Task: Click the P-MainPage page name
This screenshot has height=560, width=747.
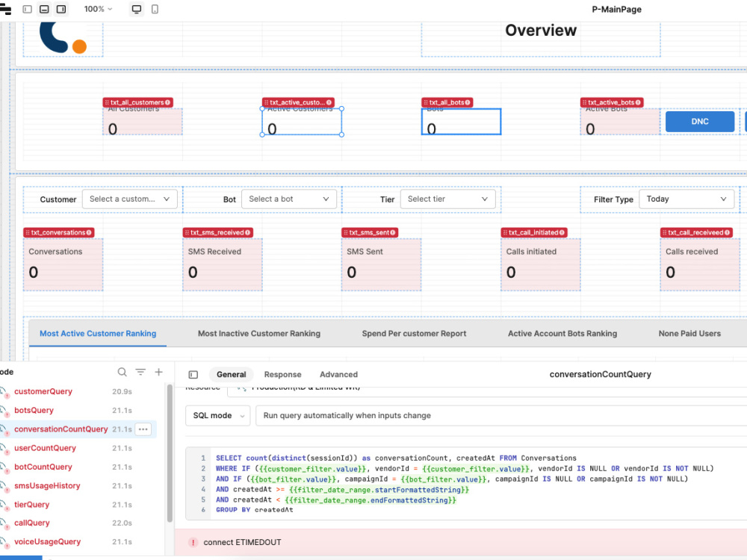Action: (x=616, y=9)
